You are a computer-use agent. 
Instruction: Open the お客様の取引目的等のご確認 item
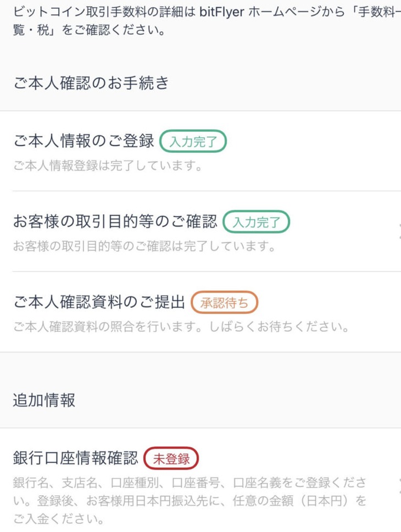pos(115,222)
